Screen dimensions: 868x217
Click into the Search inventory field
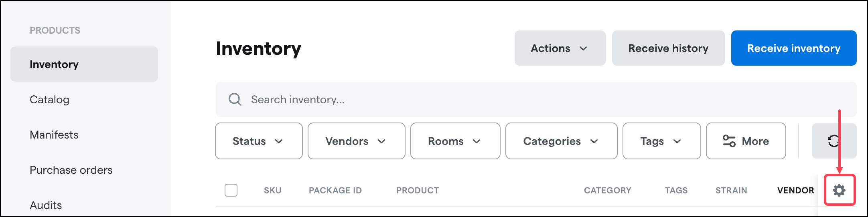(x=536, y=99)
